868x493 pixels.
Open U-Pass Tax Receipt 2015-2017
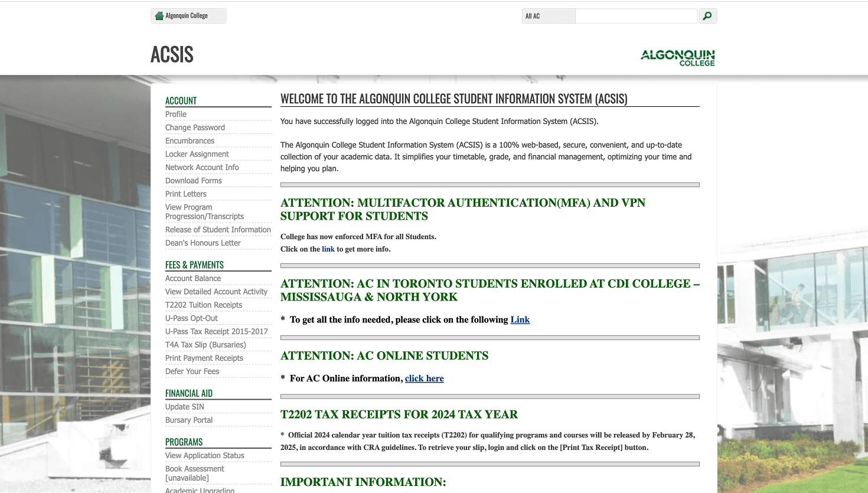pos(217,331)
